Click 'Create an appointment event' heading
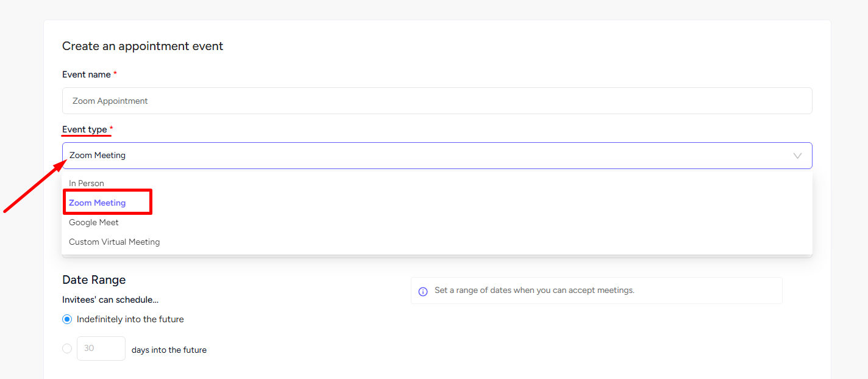This screenshot has width=868, height=379. click(143, 46)
